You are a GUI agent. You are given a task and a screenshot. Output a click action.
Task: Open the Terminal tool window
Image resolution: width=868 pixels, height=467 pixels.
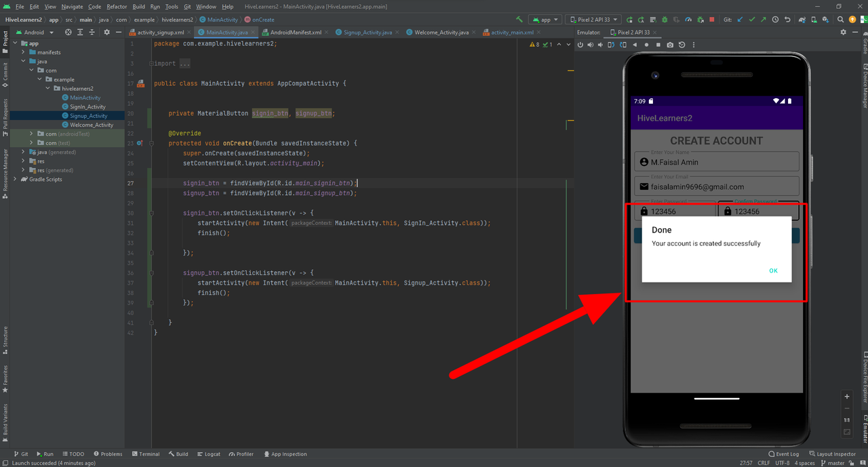pyautogui.click(x=145, y=454)
